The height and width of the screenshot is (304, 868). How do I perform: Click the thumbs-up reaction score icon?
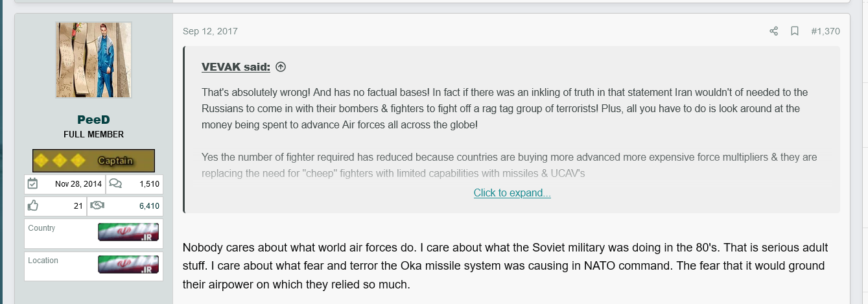point(33,205)
